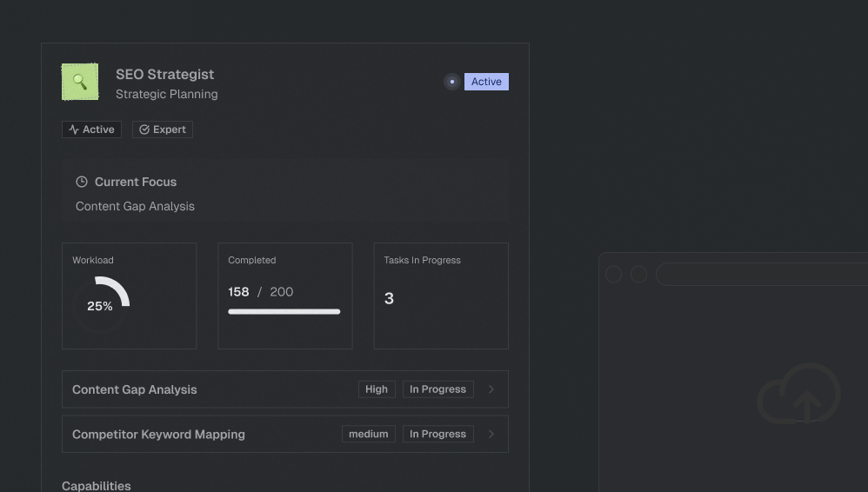868x492 pixels.
Task: Open the Content Gap Analysis task row
Action: pyautogui.click(x=285, y=389)
